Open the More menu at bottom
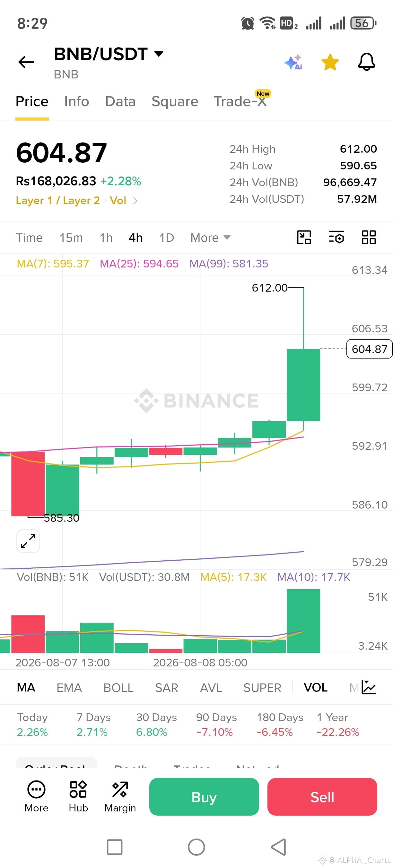393x868 pixels. (36, 797)
